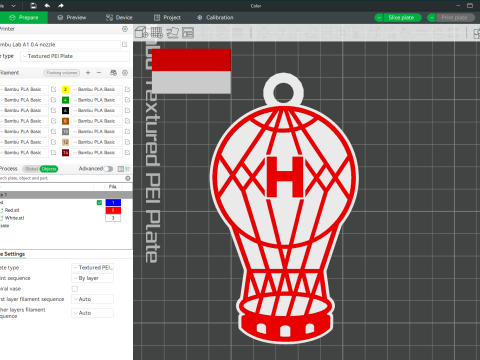
Task: Select the Bambu Lab A1 0.4 nozzle printer field
Action: click(x=60, y=44)
